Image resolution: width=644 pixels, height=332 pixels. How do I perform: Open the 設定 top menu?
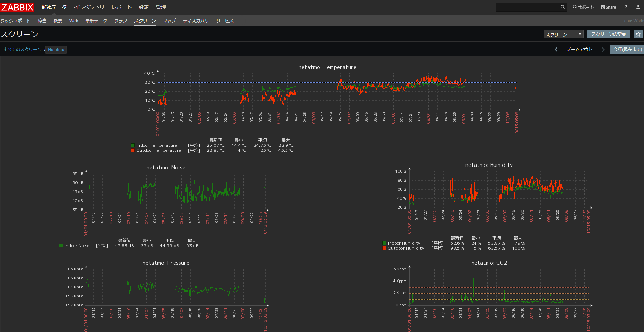click(143, 7)
